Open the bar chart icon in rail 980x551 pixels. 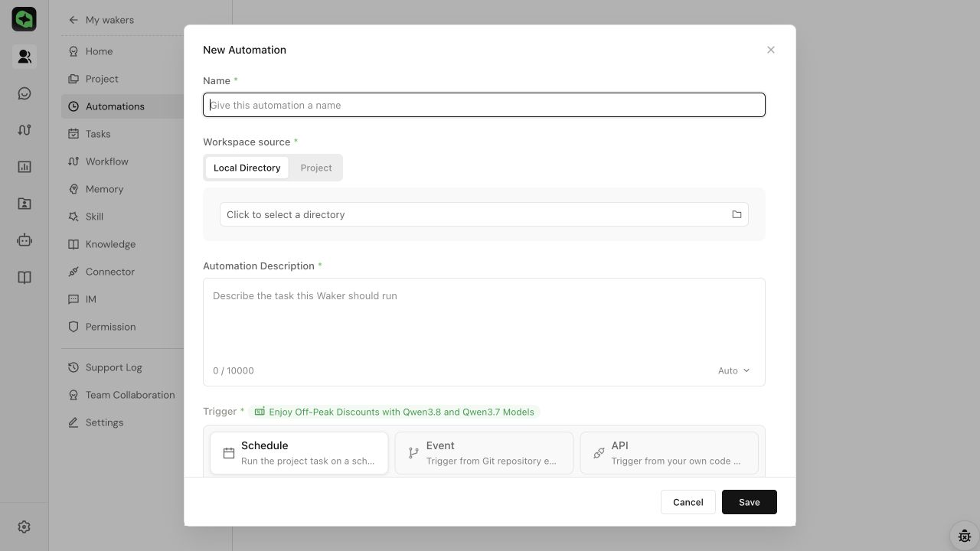(x=24, y=167)
